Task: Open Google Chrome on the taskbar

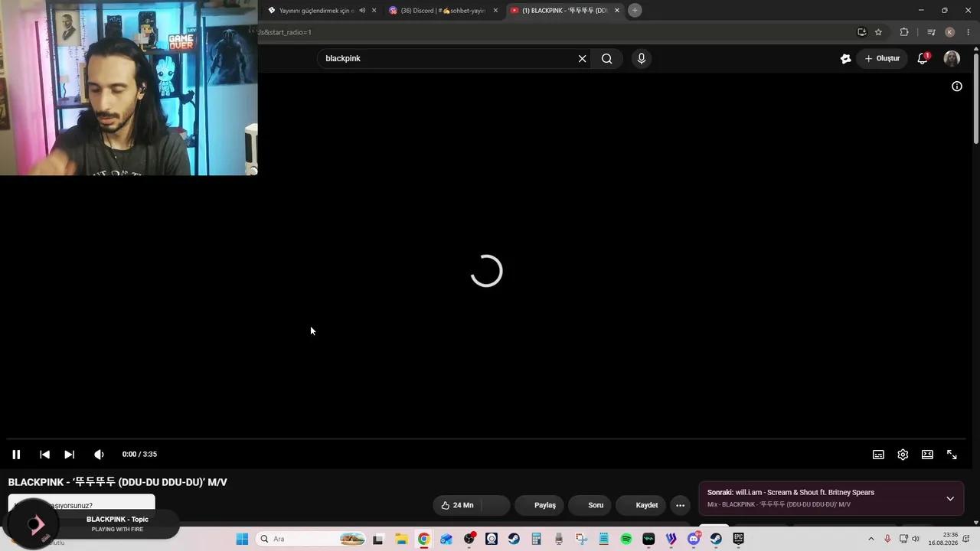Action: pos(423,539)
